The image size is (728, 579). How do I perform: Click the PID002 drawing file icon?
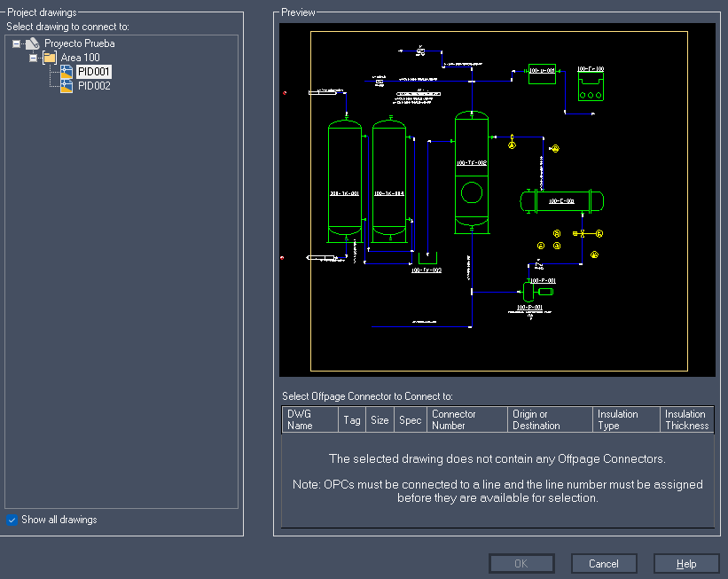click(x=67, y=86)
